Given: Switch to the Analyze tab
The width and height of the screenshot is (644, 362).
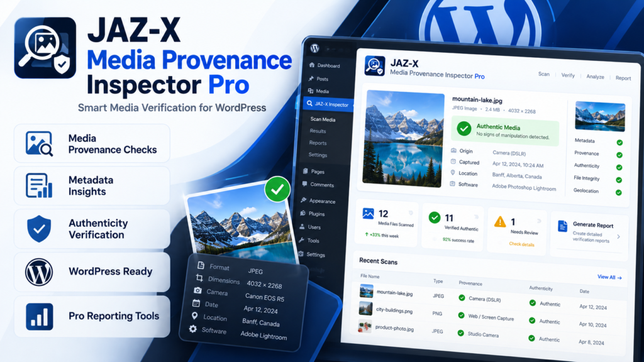Looking at the screenshot, I should point(595,77).
